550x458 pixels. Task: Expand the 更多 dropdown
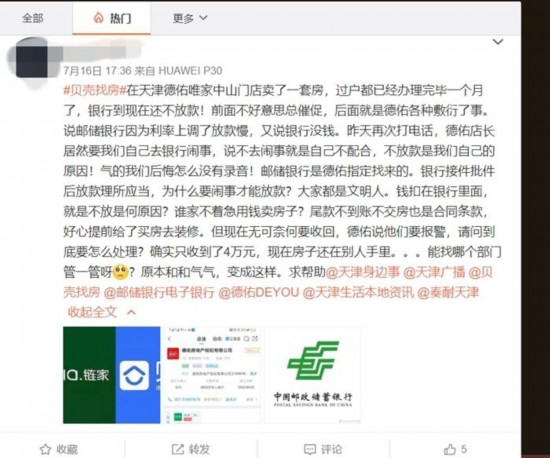coord(190,18)
